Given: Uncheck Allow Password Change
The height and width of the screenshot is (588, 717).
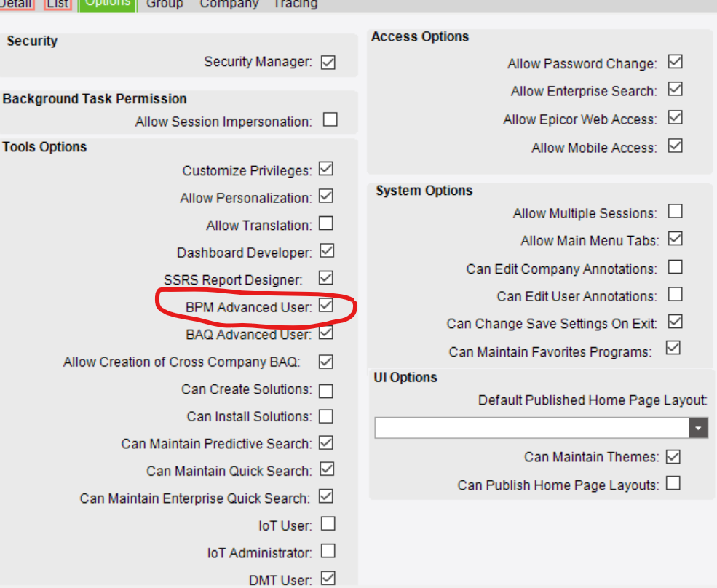Looking at the screenshot, I should (x=676, y=62).
